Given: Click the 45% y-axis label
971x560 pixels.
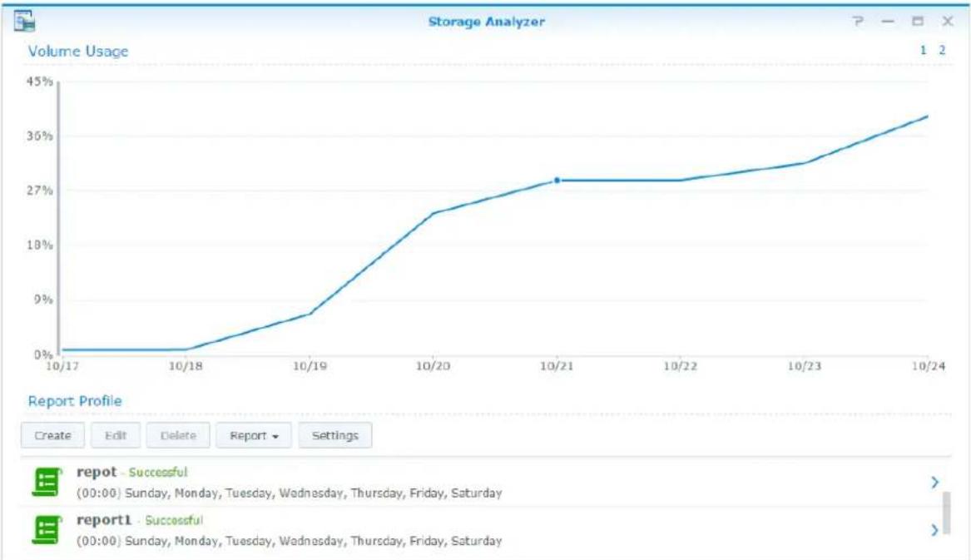Looking at the screenshot, I should (x=40, y=82).
